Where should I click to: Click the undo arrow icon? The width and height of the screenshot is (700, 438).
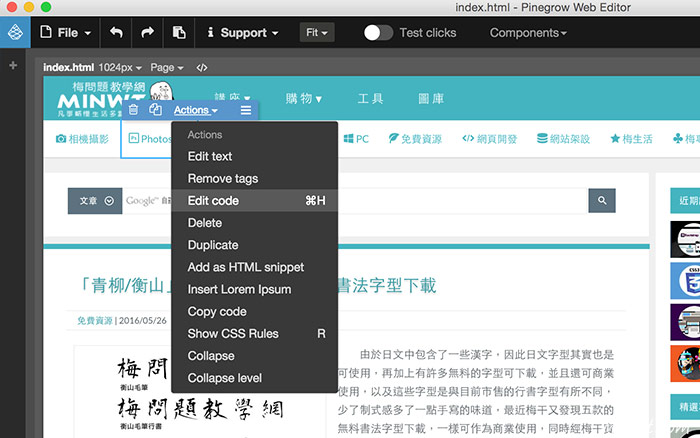tap(116, 33)
